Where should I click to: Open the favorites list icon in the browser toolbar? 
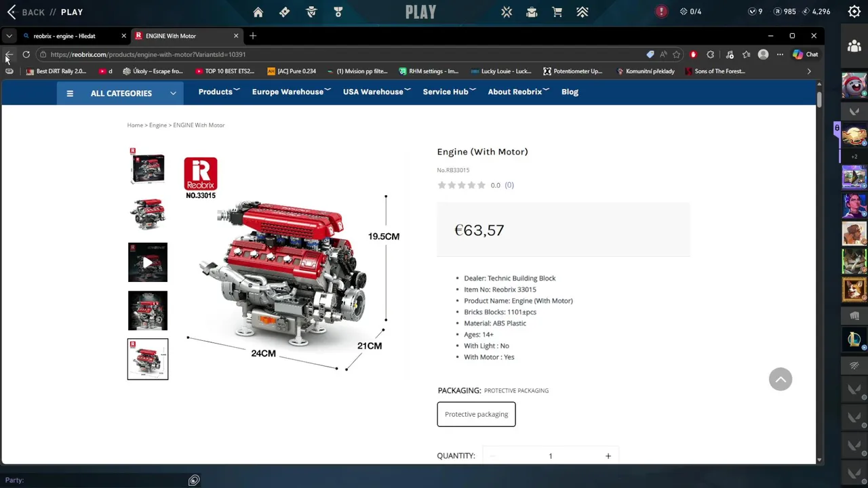(x=746, y=54)
